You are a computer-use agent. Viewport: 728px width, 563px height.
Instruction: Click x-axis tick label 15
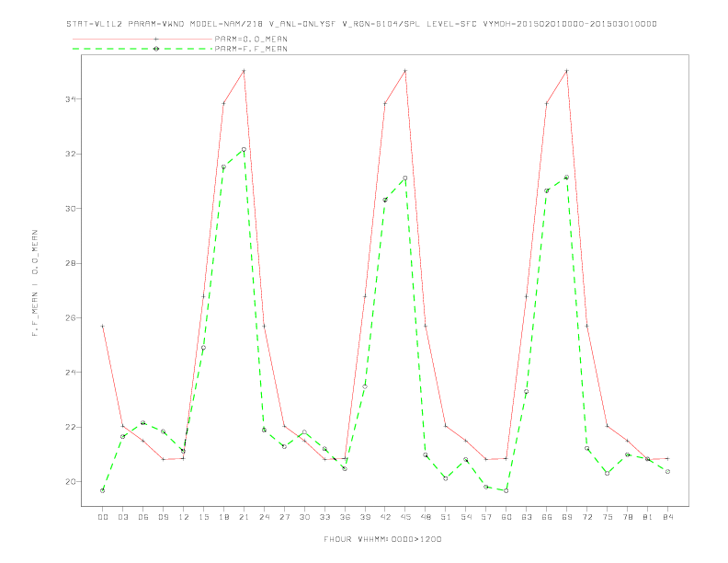click(x=203, y=517)
